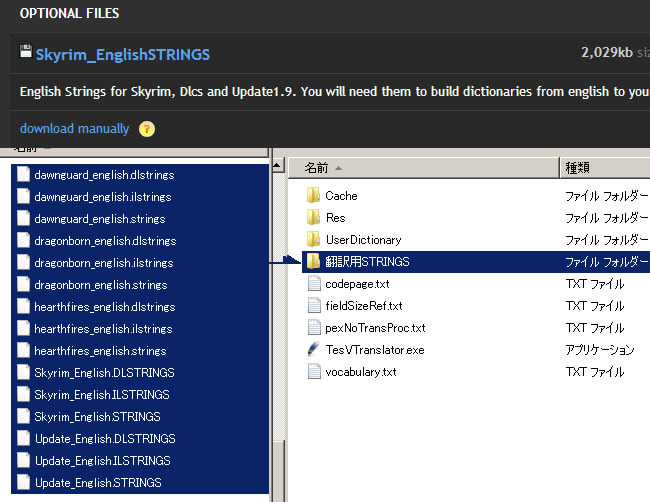Select the 翻訳用STRINGS folder name

coord(367,262)
